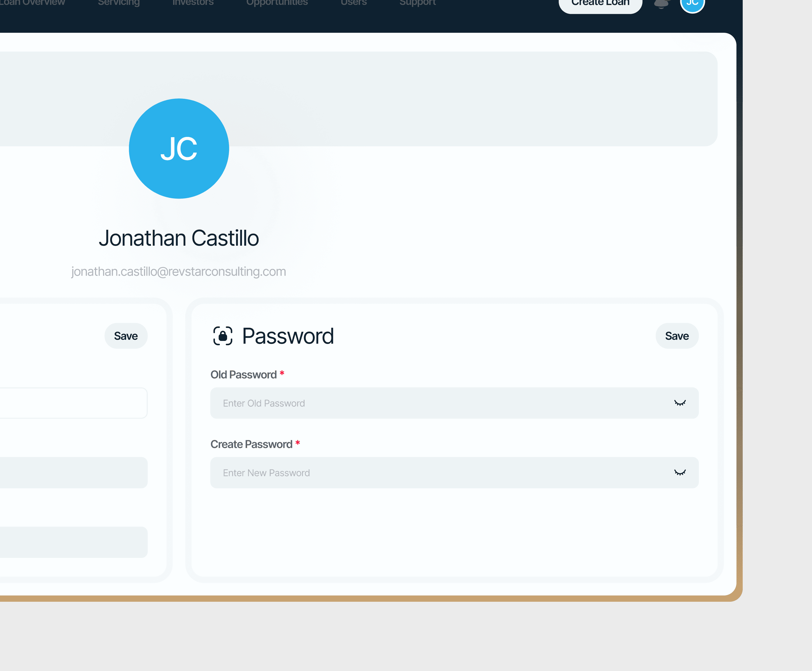Reveal the new password with the eye icon
The width and height of the screenshot is (812, 671).
point(680,473)
